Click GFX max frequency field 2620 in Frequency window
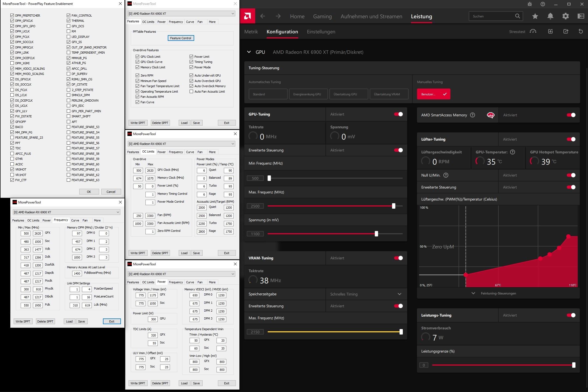Viewport: 588px width, 392px height. pos(38,233)
